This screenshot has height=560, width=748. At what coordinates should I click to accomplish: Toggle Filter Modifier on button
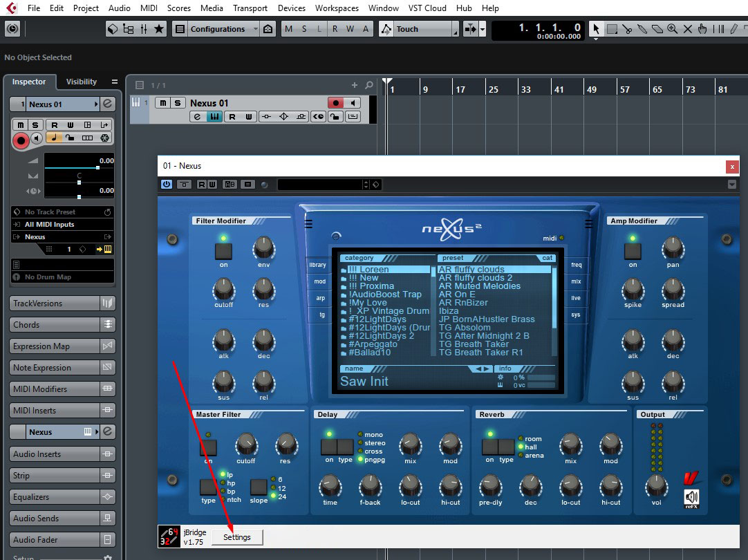point(223,252)
